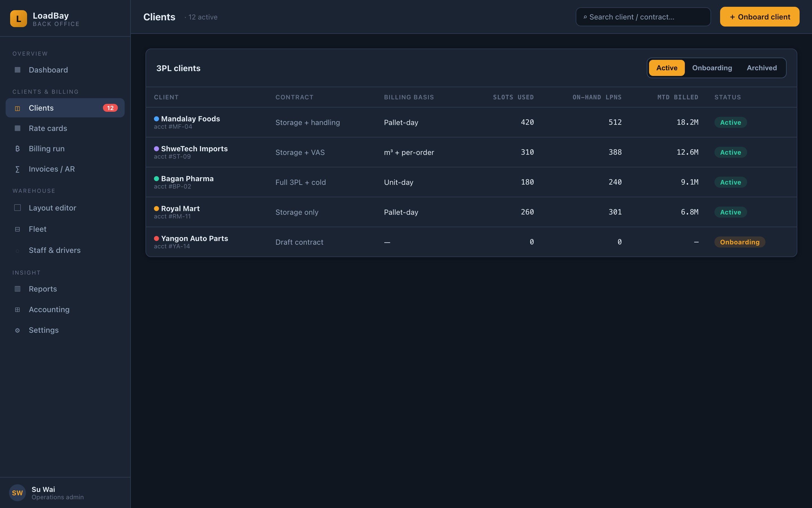
Task: Click the Billing run currency icon
Action: [17, 148]
